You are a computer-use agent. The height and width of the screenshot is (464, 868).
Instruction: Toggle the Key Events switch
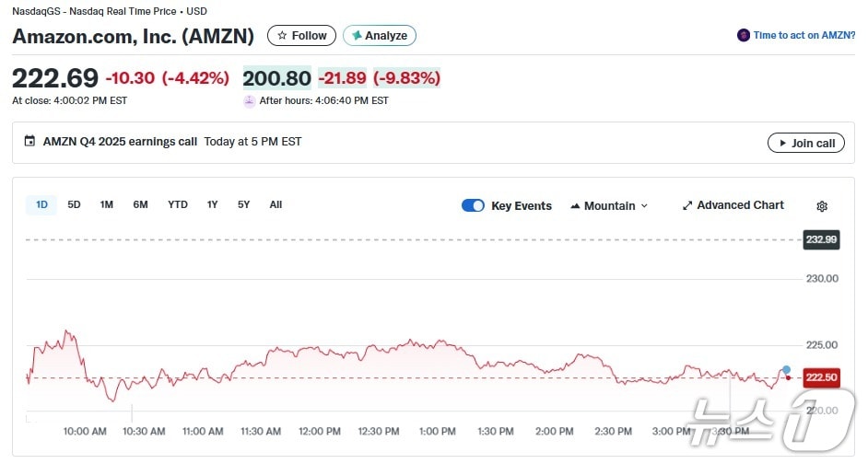pos(473,205)
